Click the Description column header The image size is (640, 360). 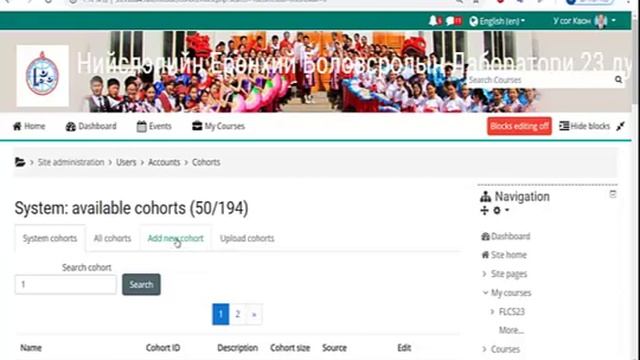(x=238, y=348)
